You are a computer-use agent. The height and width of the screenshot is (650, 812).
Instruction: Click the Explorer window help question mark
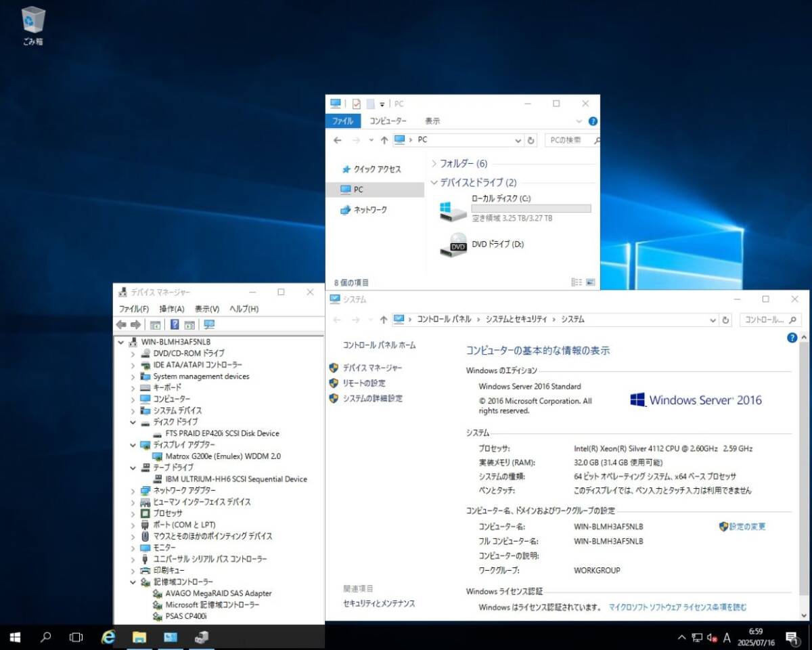pyautogui.click(x=593, y=121)
